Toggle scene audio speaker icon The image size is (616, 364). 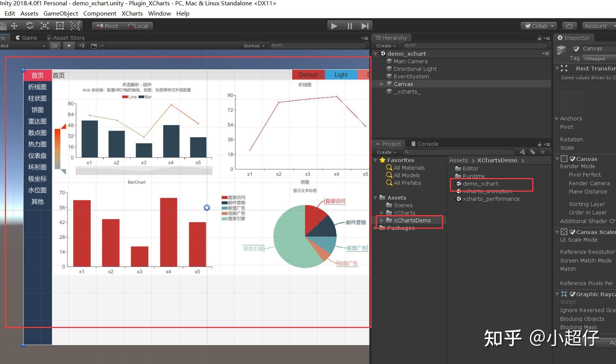(81, 45)
